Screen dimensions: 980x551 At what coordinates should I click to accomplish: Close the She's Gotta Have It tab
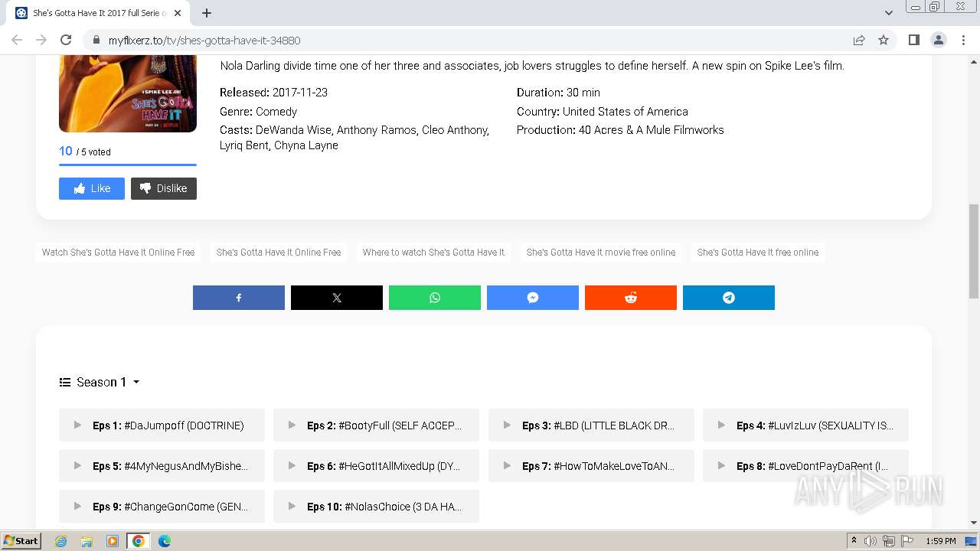(x=178, y=13)
